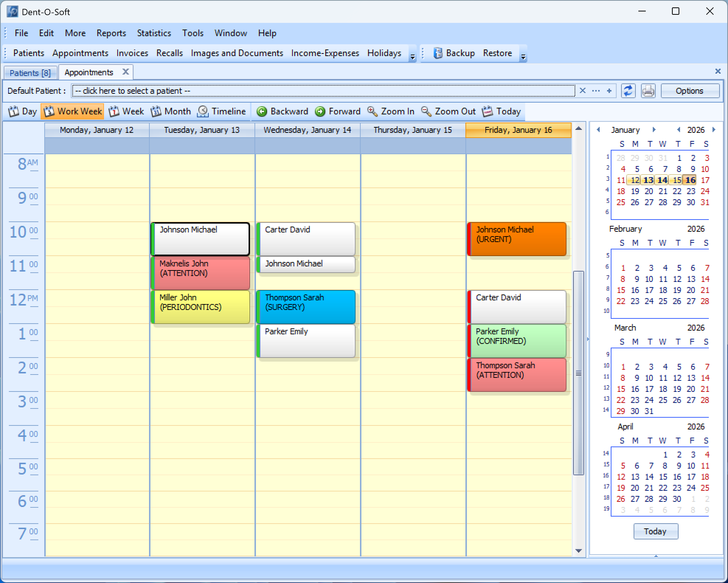This screenshot has width=728, height=583.
Task: Clear the Default Patient with the X icon
Action: [x=583, y=91]
